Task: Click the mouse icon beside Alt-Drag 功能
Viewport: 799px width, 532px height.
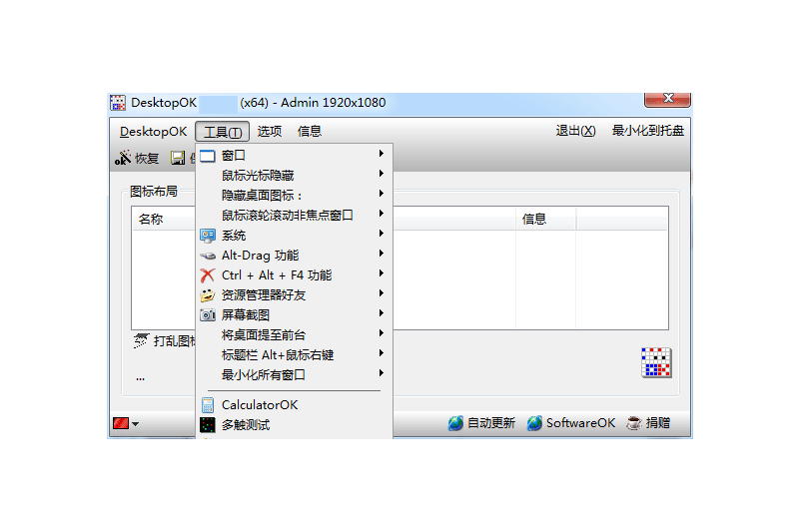Action: [208, 256]
